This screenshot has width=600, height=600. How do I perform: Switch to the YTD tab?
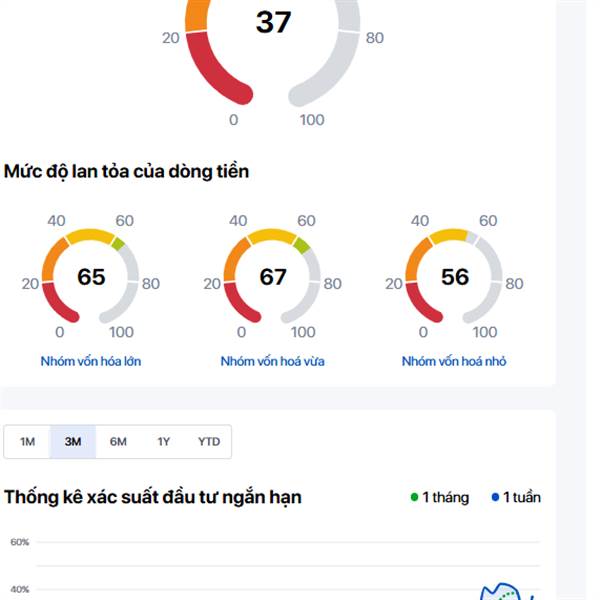209,442
